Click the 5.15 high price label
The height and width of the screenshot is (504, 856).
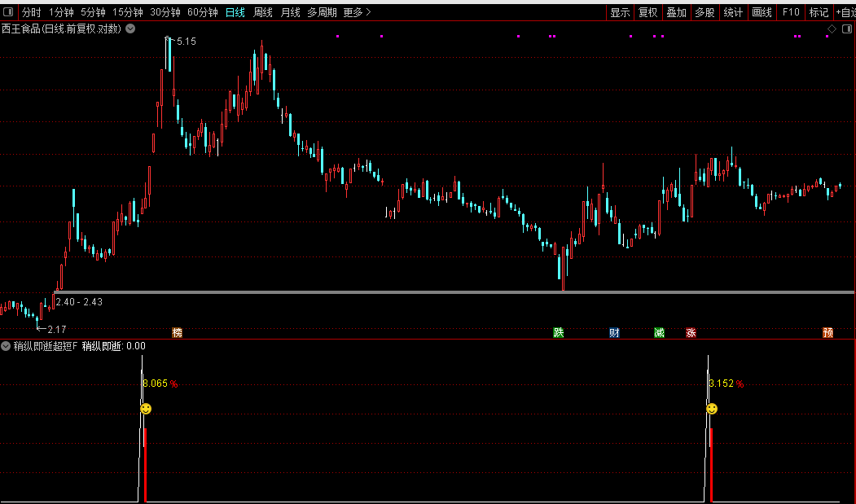pyautogui.click(x=186, y=42)
